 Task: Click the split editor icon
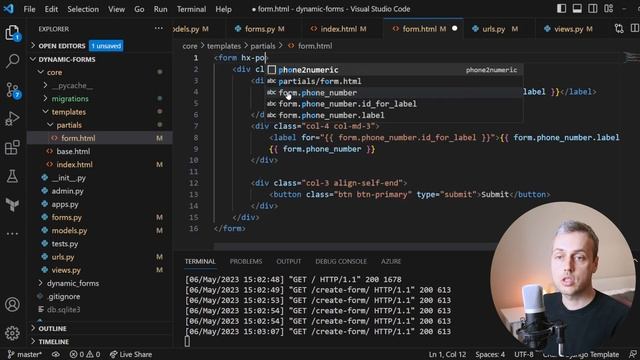pos(635,29)
